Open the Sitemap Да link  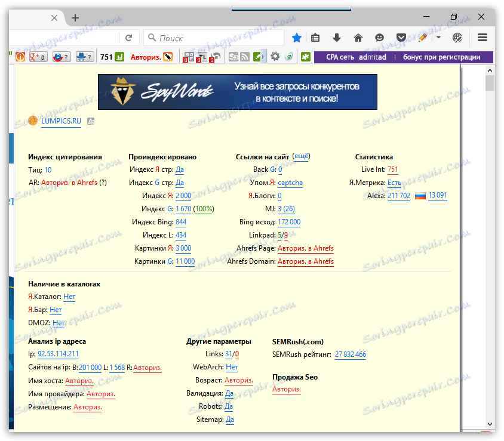pos(230,420)
